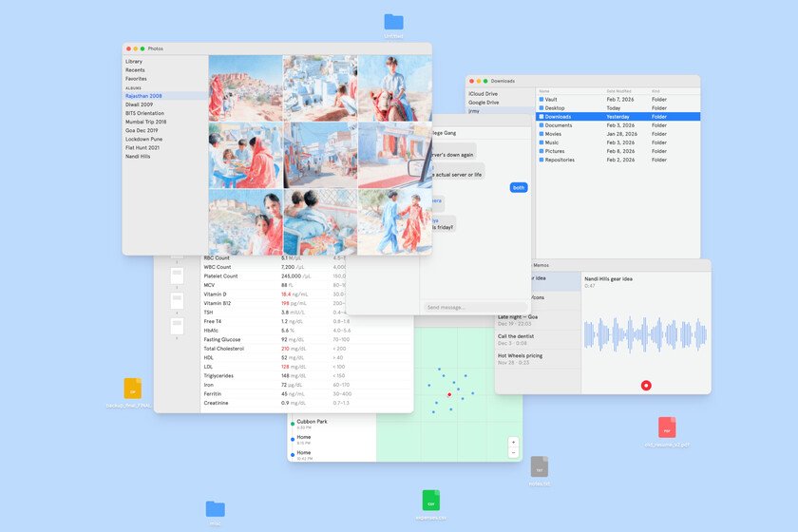Open the expenses.csv desktop file

coord(431,500)
